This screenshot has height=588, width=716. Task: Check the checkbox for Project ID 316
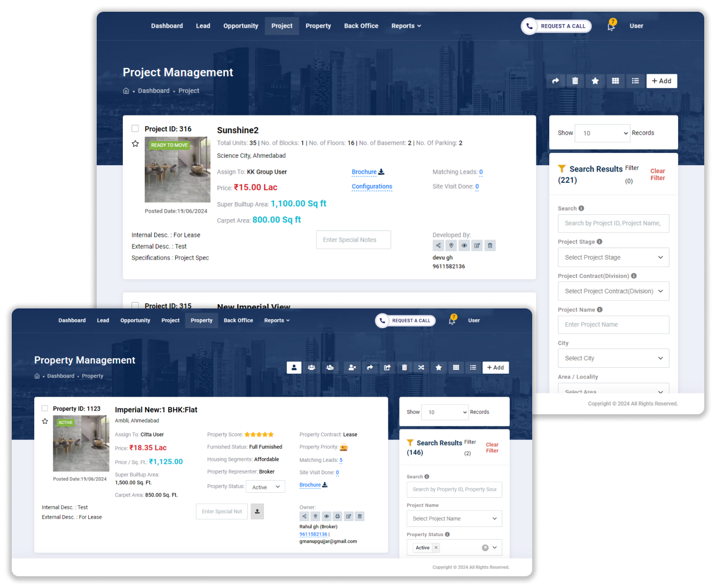(135, 128)
